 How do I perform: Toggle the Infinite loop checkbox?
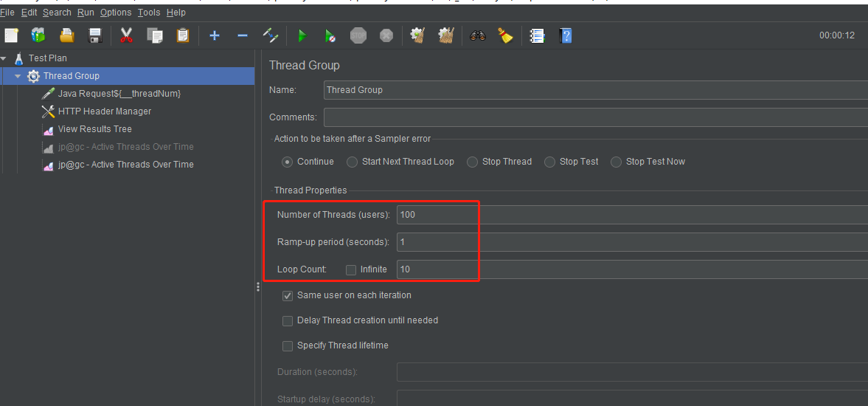coord(351,269)
